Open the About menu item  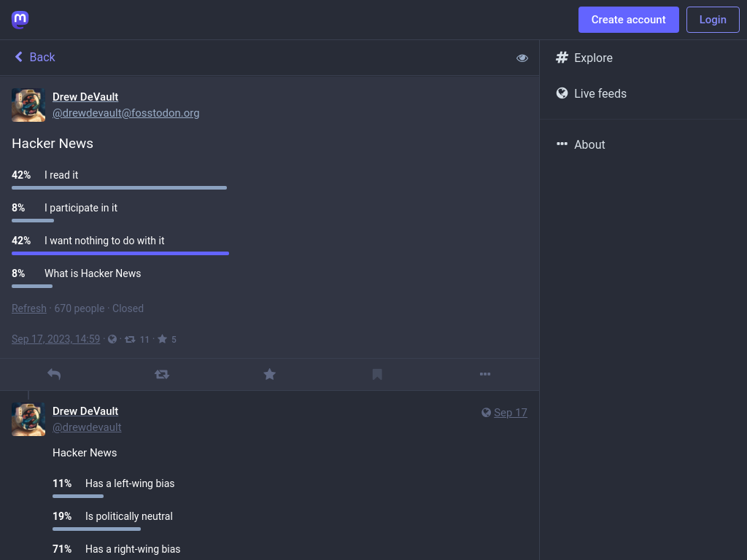[589, 144]
